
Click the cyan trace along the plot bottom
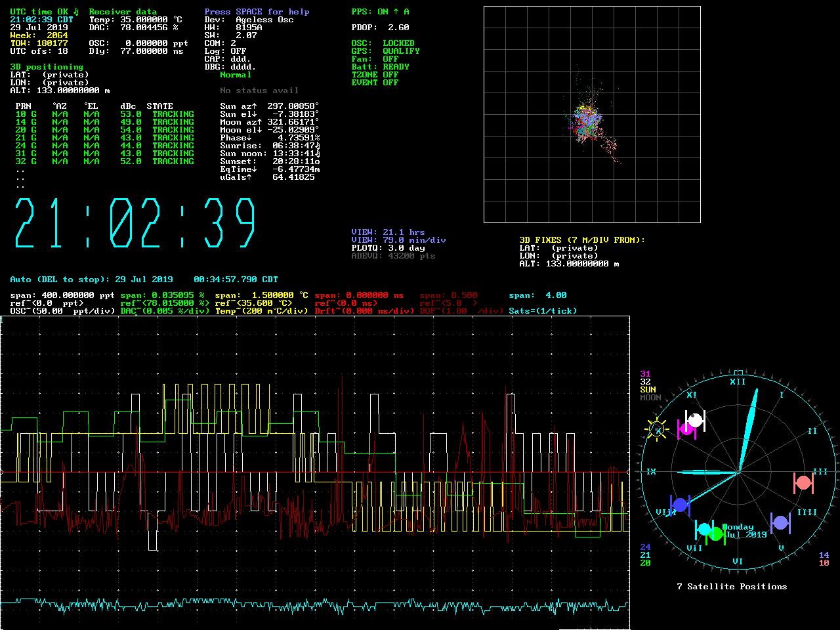[315, 605]
